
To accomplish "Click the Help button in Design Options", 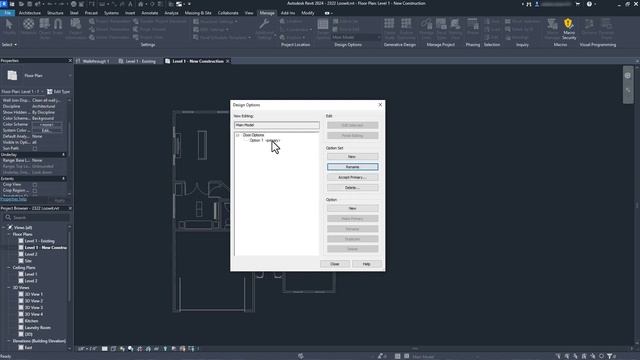I will click(367, 264).
